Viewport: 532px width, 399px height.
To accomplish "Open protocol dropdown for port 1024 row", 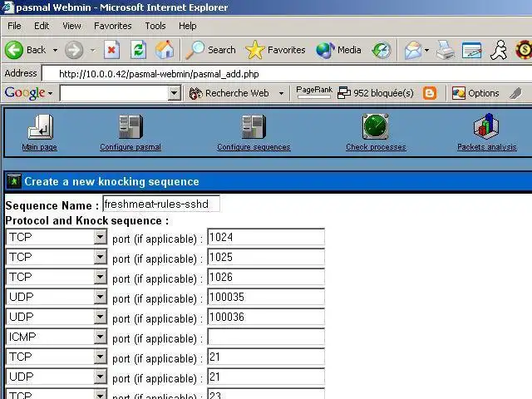I will (101, 236).
